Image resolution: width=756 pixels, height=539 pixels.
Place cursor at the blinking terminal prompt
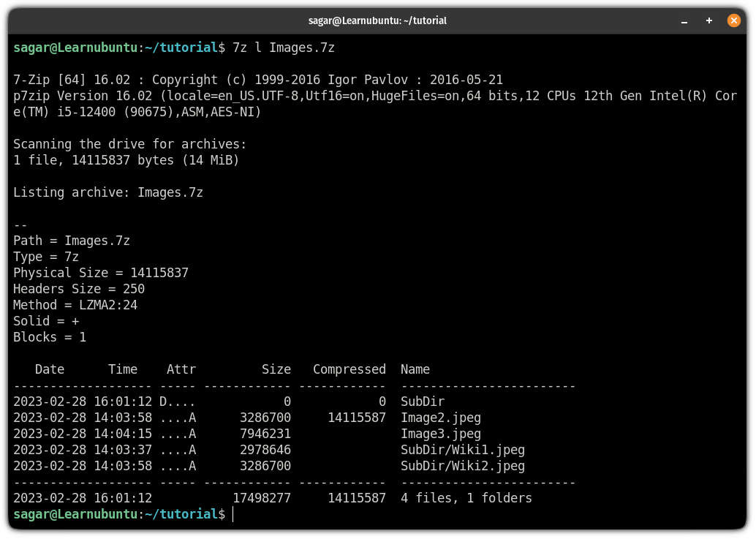click(x=233, y=514)
